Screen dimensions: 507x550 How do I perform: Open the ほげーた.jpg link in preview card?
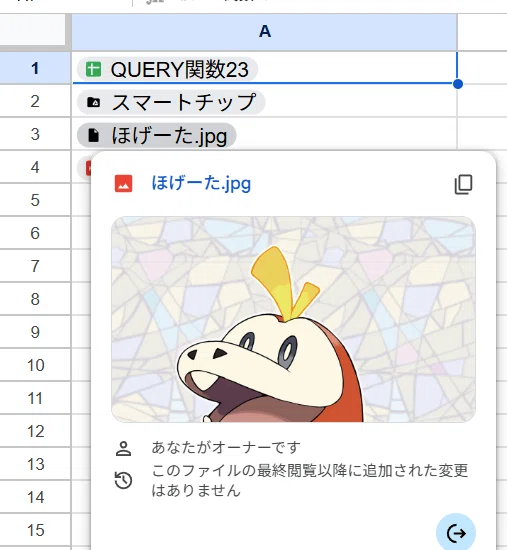click(201, 183)
